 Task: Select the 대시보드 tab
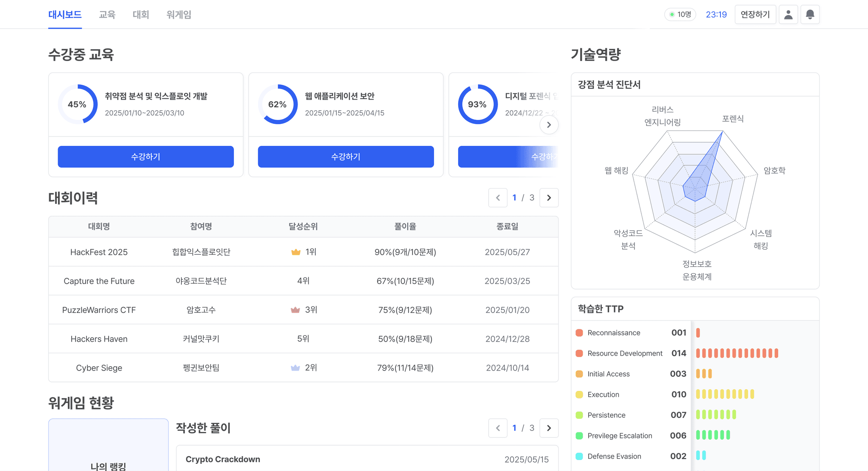[x=65, y=14]
